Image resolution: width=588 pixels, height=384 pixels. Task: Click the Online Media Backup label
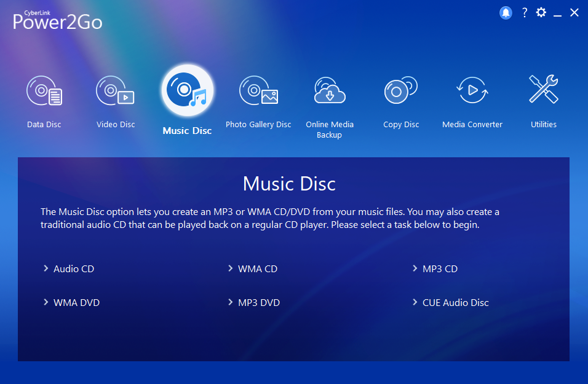click(330, 130)
